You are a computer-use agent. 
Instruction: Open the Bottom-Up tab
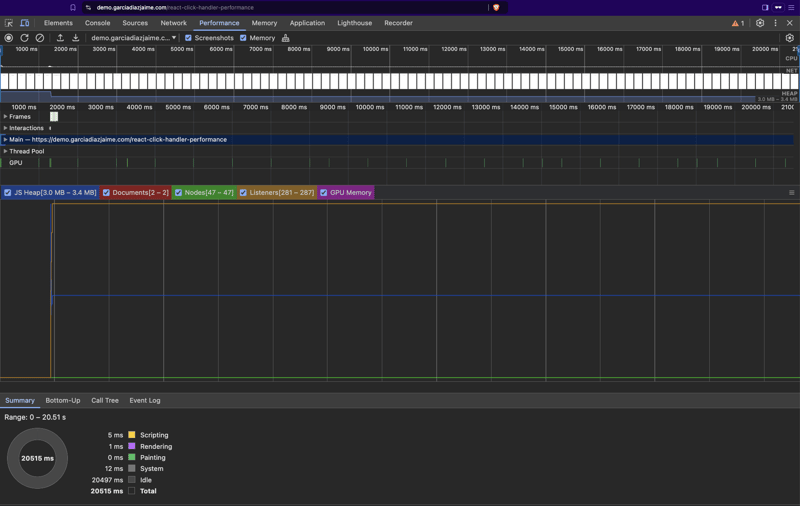[63, 400]
